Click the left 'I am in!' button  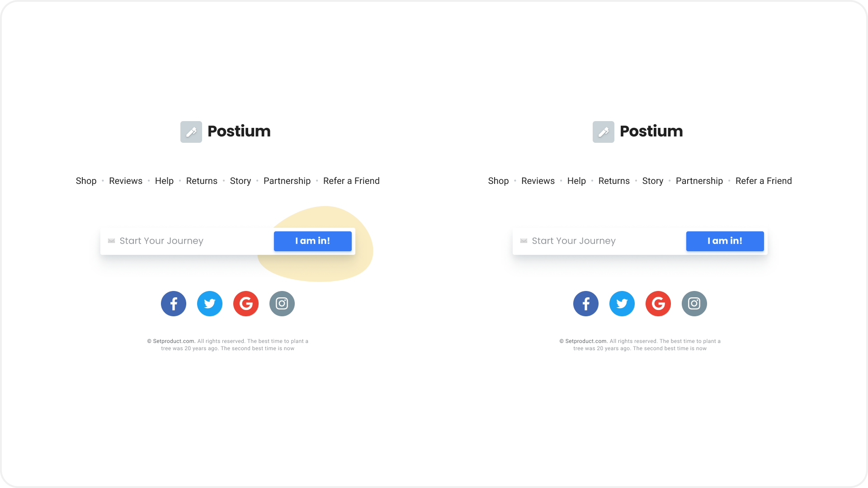click(x=312, y=241)
